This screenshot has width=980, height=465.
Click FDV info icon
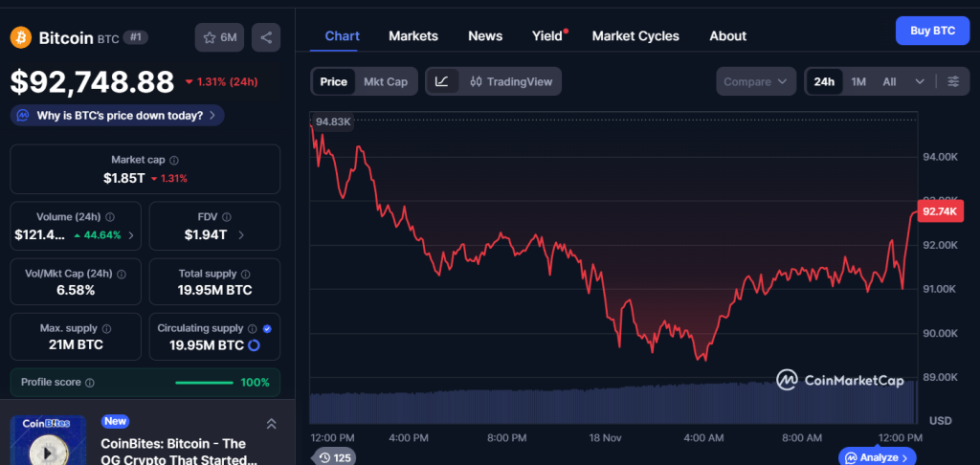point(226,217)
